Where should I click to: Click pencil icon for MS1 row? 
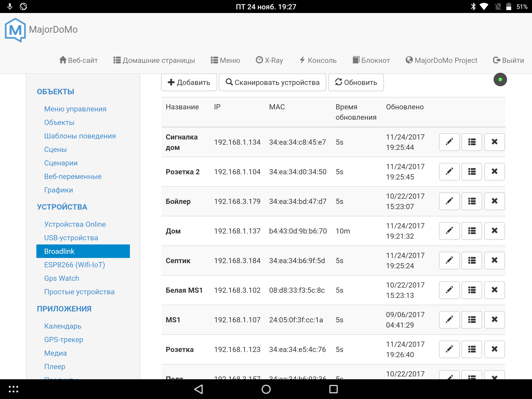[449, 320]
